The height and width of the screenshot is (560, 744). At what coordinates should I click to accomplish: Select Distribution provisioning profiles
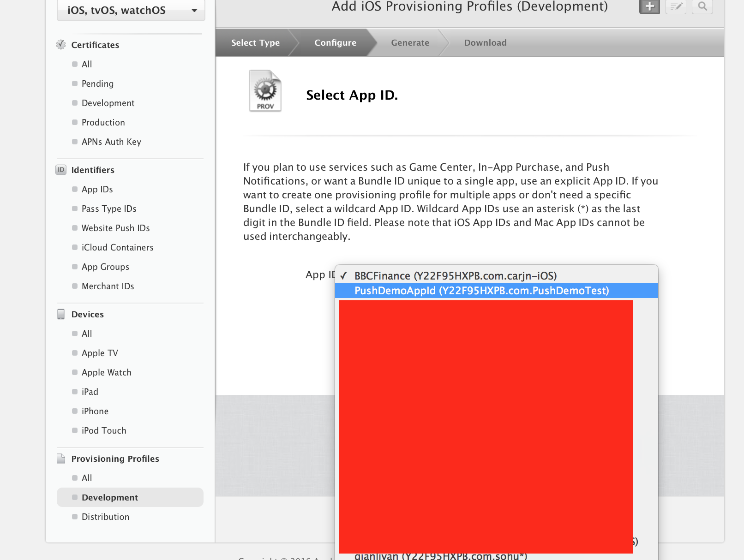point(105,517)
